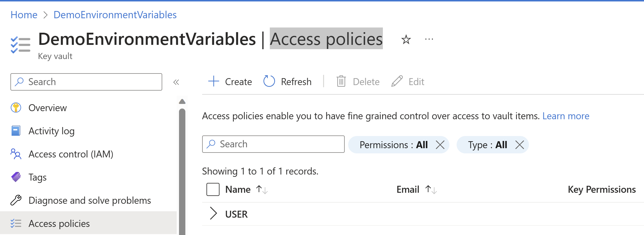Click the Home breadcrumb link
This screenshot has width=644, height=235.
(24, 15)
